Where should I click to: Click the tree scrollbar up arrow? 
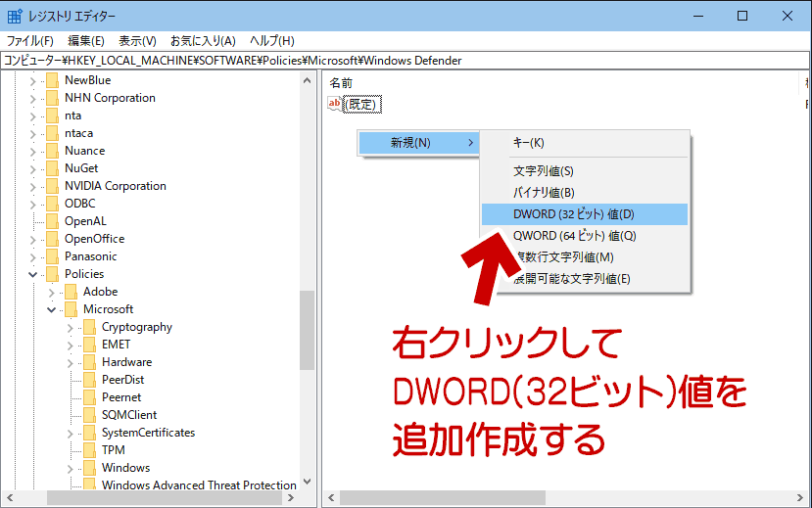[308, 80]
